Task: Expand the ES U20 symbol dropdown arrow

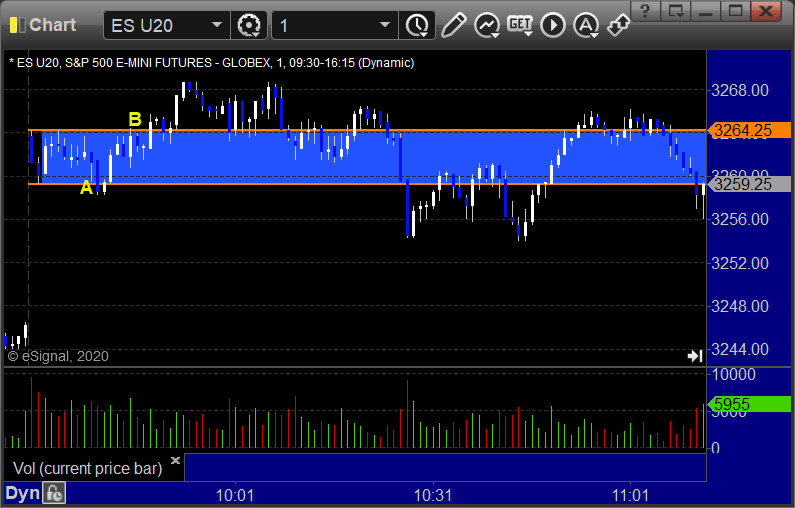Action: click(217, 25)
